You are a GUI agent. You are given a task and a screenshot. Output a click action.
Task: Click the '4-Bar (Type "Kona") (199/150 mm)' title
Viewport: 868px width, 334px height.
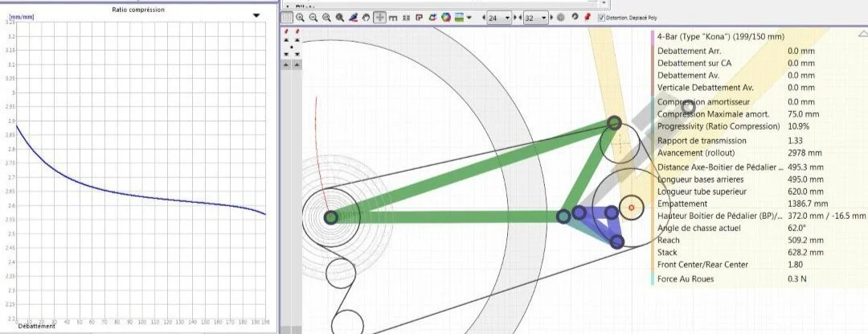721,37
